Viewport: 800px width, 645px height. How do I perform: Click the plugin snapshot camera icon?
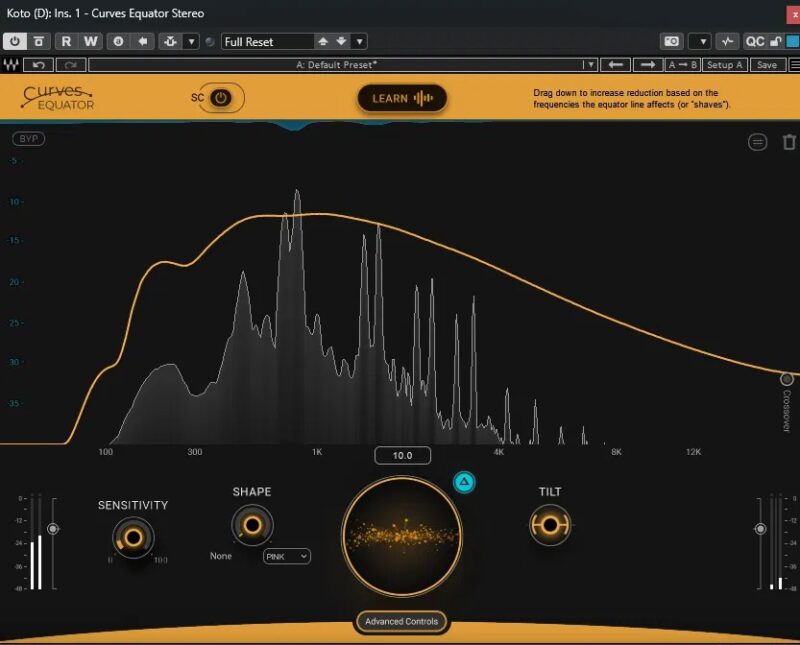point(671,41)
